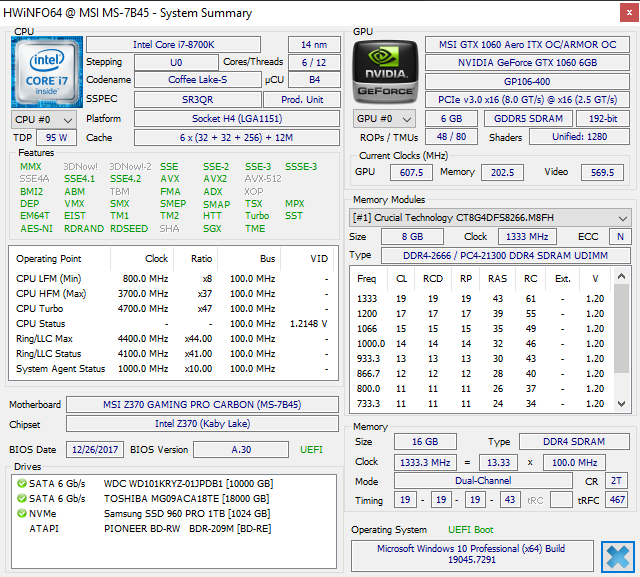This screenshot has width=640, height=577.
Task: Click the 933.3 frequency timing row
Action: click(481, 359)
